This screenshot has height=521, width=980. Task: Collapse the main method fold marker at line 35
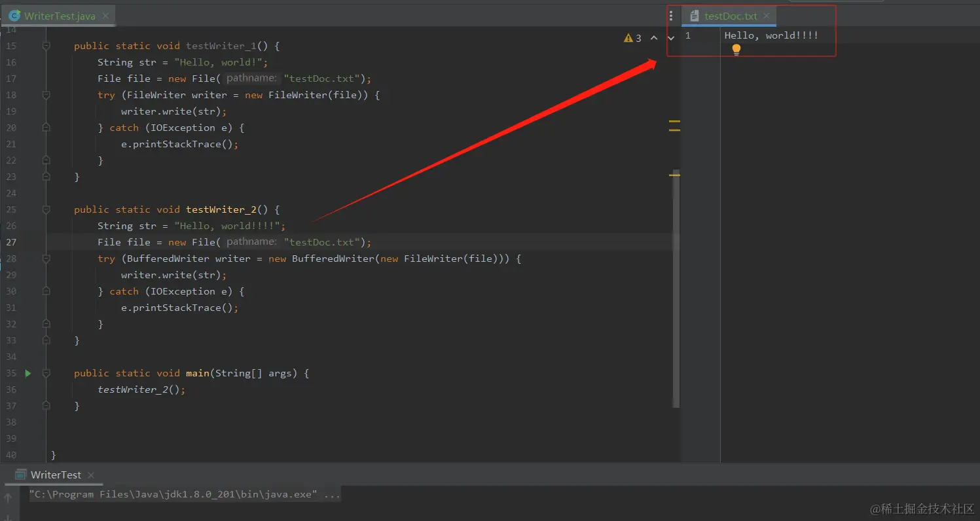(x=46, y=373)
